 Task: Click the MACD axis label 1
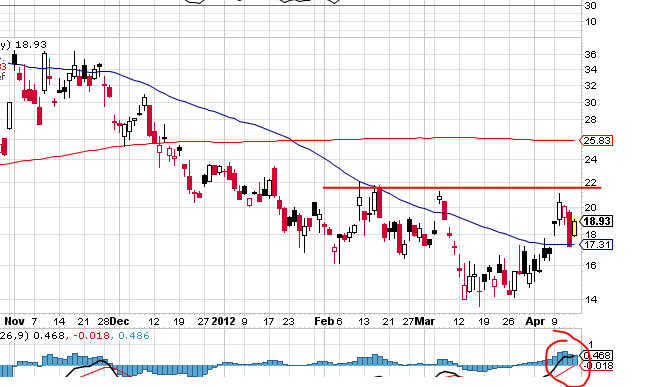click(590, 344)
